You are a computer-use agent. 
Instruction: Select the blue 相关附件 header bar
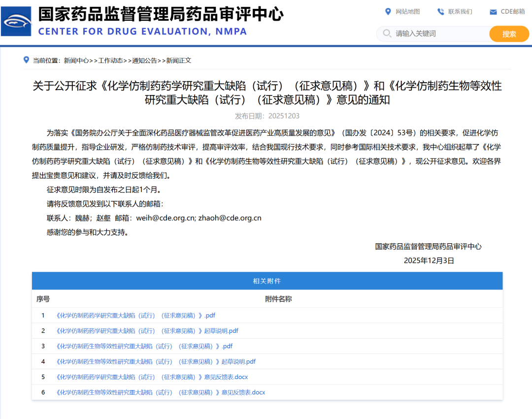[267, 281]
